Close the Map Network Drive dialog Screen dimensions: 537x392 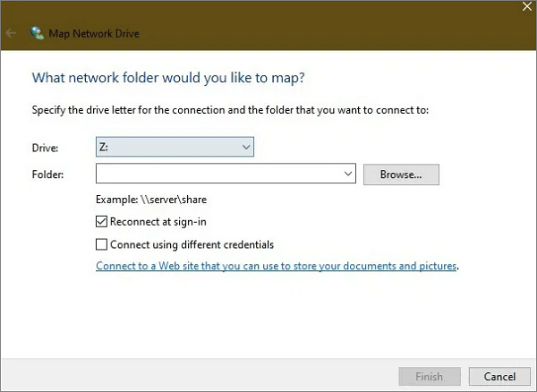(x=525, y=6)
